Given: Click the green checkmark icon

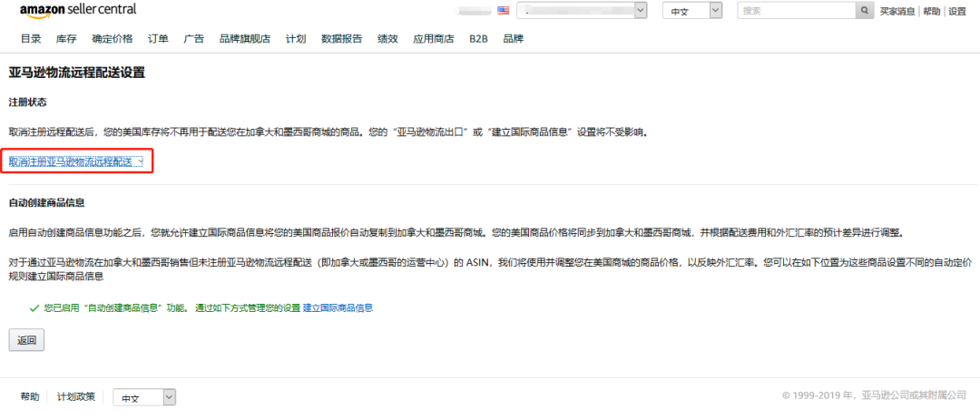Looking at the screenshot, I should [x=35, y=307].
